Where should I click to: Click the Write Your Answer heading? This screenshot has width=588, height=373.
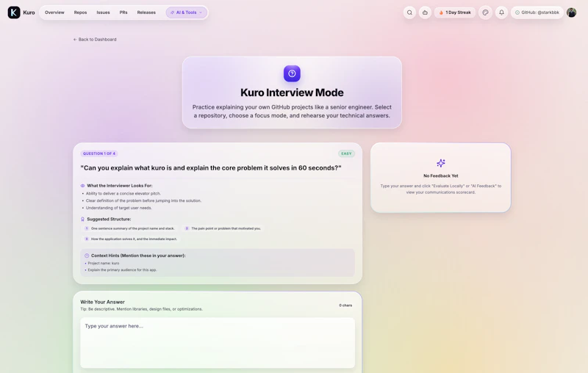[x=102, y=302]
